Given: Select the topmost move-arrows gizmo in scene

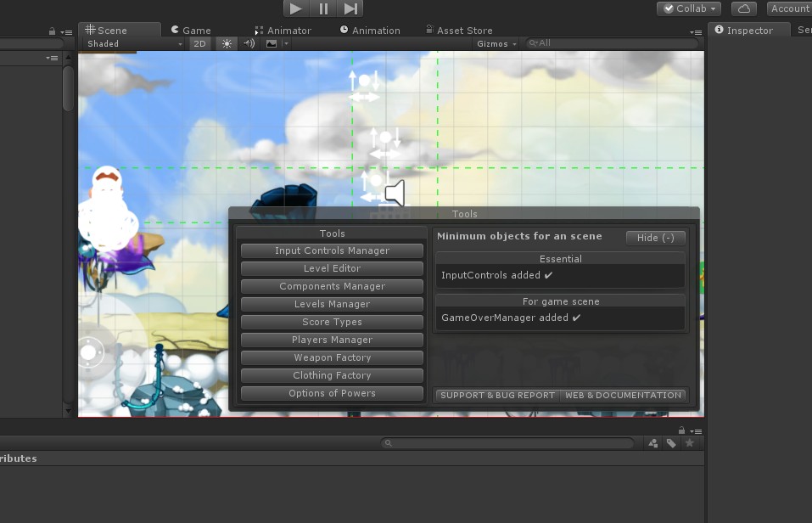Looking at the screenshot, I should pos(364,86).
